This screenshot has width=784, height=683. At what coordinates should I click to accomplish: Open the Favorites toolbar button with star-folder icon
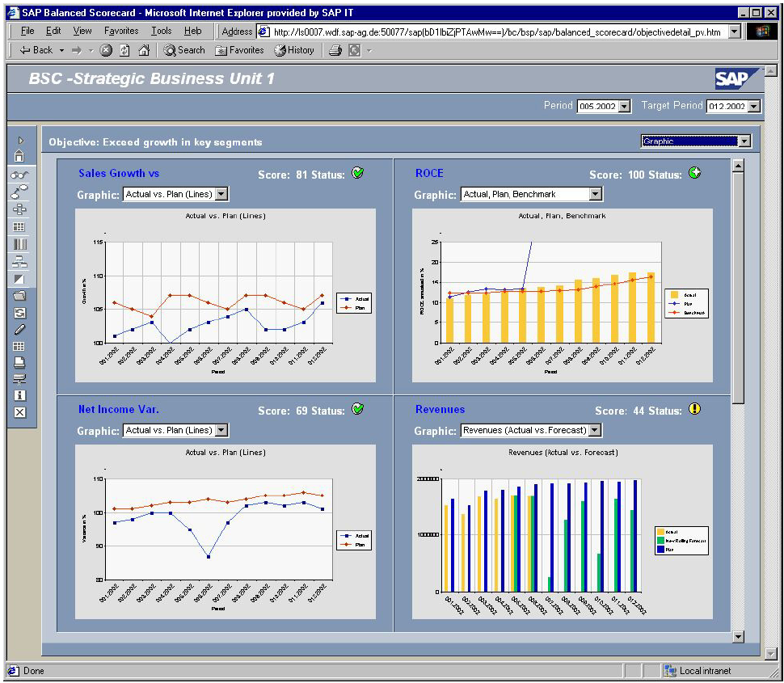point(239,50)
